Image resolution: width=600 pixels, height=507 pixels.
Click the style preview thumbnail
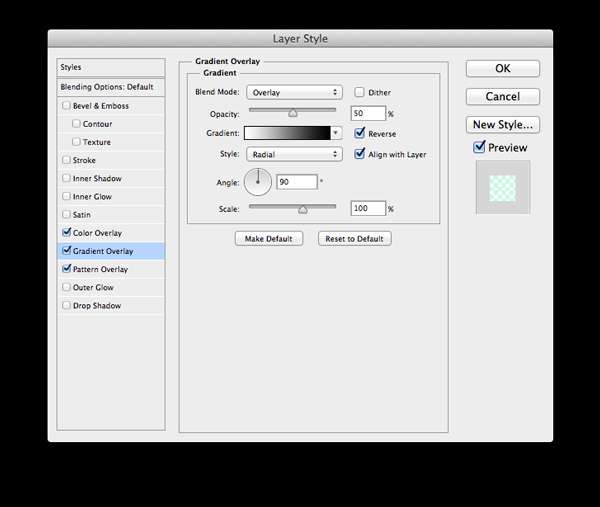[x=503, y=187]
